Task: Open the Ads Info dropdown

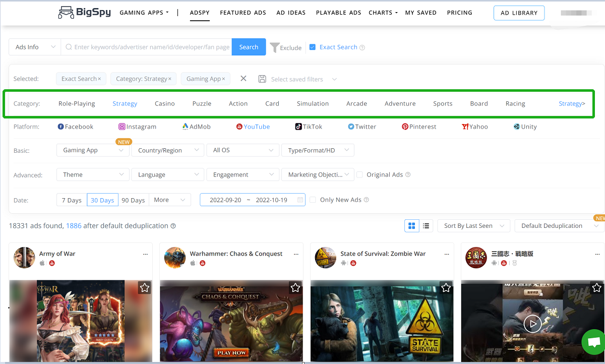Action: (x=35, y=47)
